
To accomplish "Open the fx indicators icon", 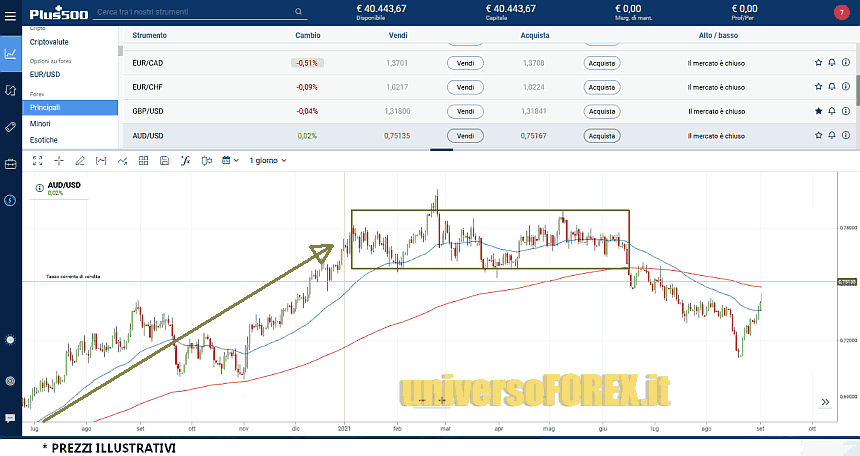I will coord(185,160).
